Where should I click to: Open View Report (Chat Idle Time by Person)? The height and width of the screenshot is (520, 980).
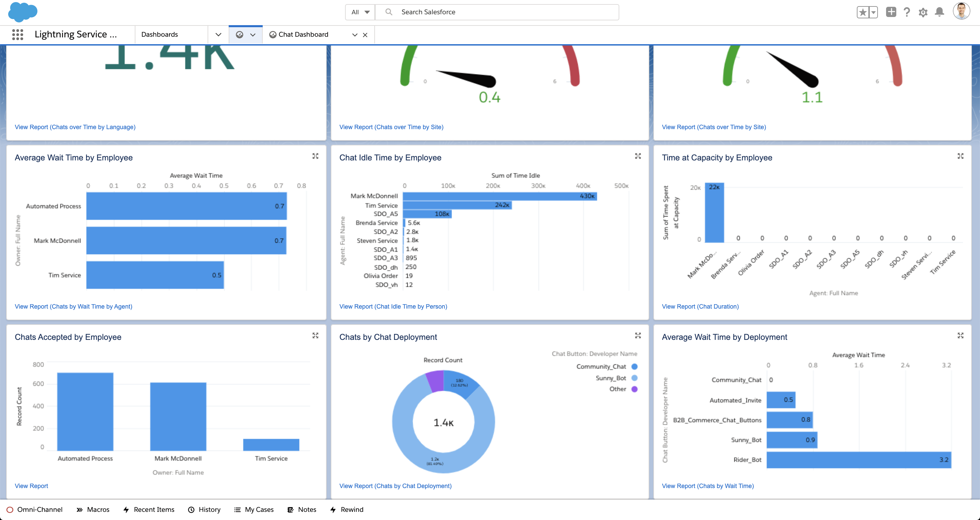[x=393, y=306]
